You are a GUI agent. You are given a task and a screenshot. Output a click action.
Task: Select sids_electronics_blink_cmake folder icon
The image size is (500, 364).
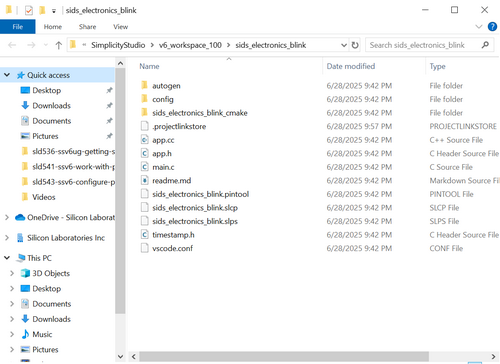point(144,113)
